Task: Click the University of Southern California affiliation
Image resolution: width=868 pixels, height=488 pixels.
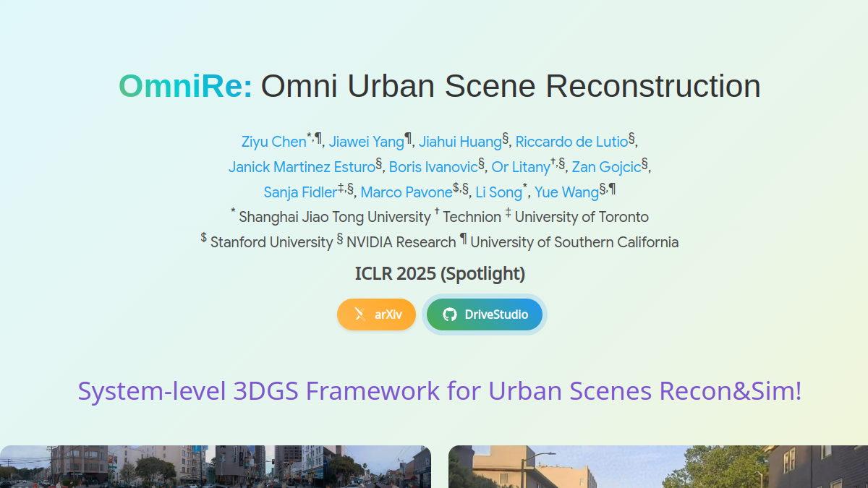Action: click(x=574, y=242)
